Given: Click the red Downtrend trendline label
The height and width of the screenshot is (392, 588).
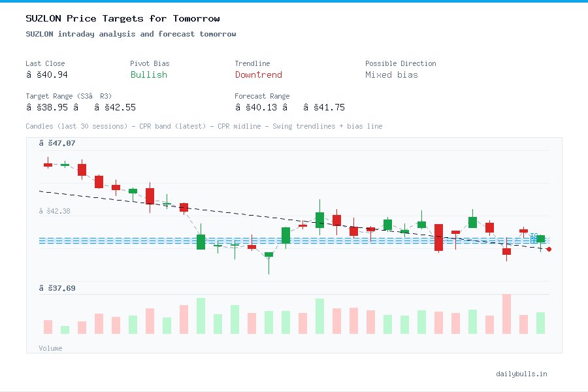Looking at the screenshot, I should click(258, 75).
